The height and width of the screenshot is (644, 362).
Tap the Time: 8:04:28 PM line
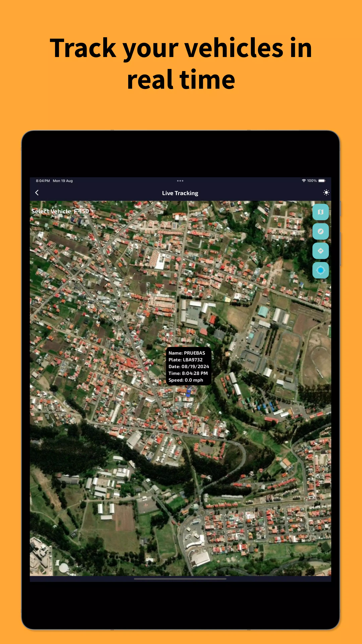(x=188, y=373)
